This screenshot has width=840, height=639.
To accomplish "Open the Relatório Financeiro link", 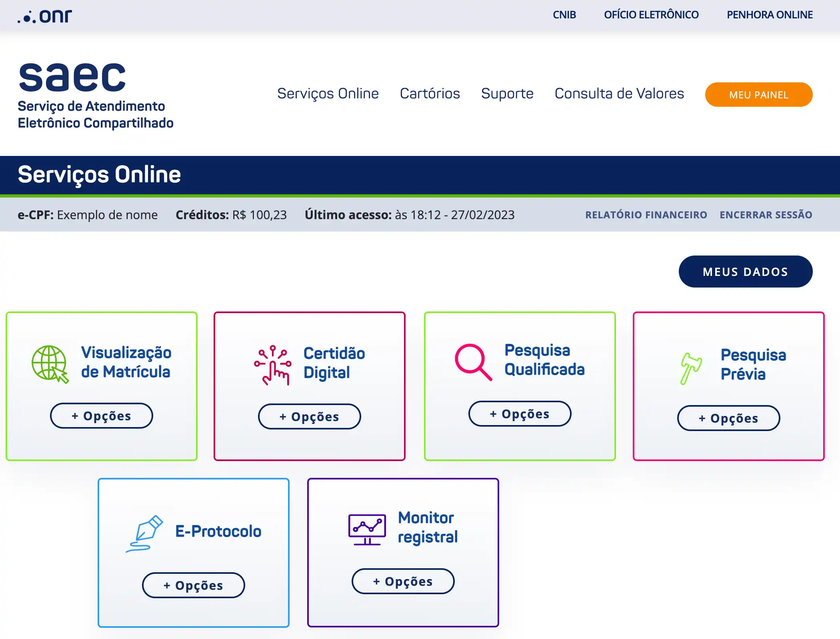I will point(646,215).
